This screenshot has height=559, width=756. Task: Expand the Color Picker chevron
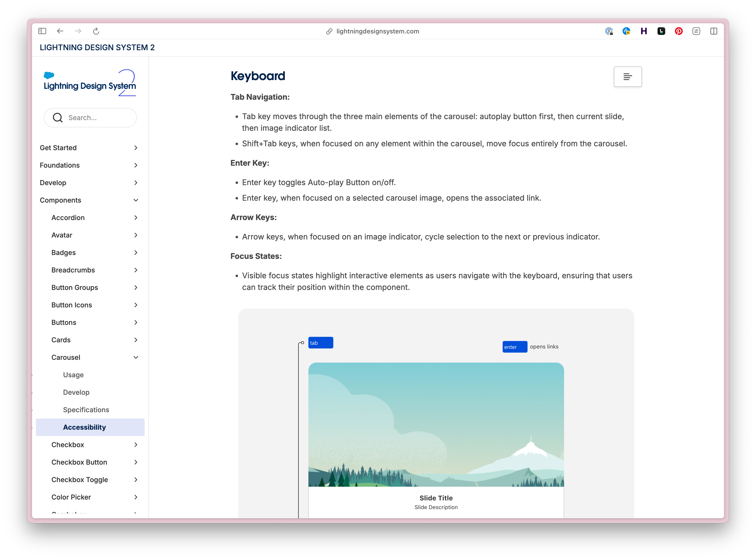tap(136, 497)
